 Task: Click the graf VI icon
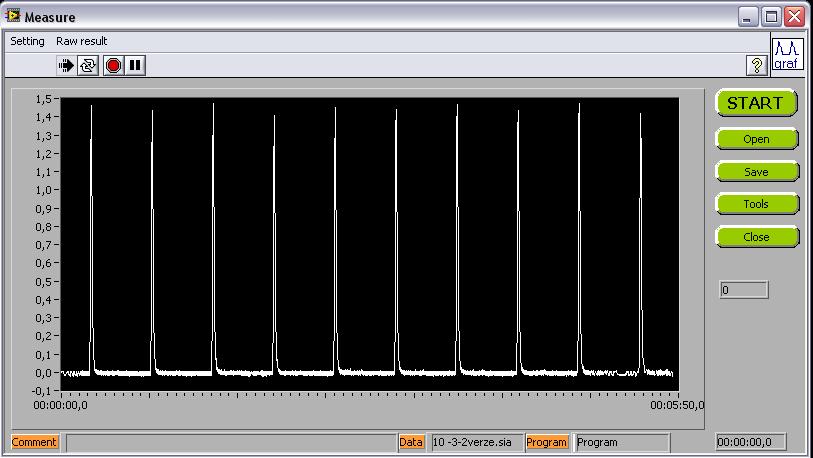pyautogui.click(x=787, y=54)
